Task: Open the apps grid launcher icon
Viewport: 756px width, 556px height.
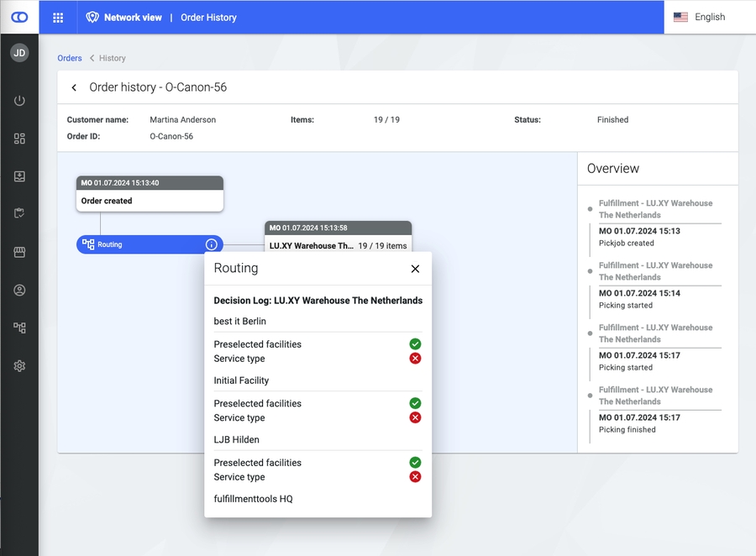Action: (58, 17)
